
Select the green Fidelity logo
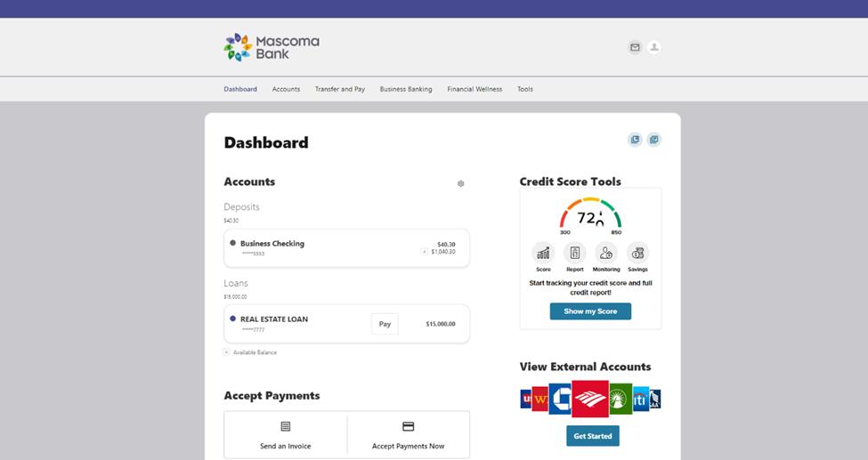click(620, 399)
